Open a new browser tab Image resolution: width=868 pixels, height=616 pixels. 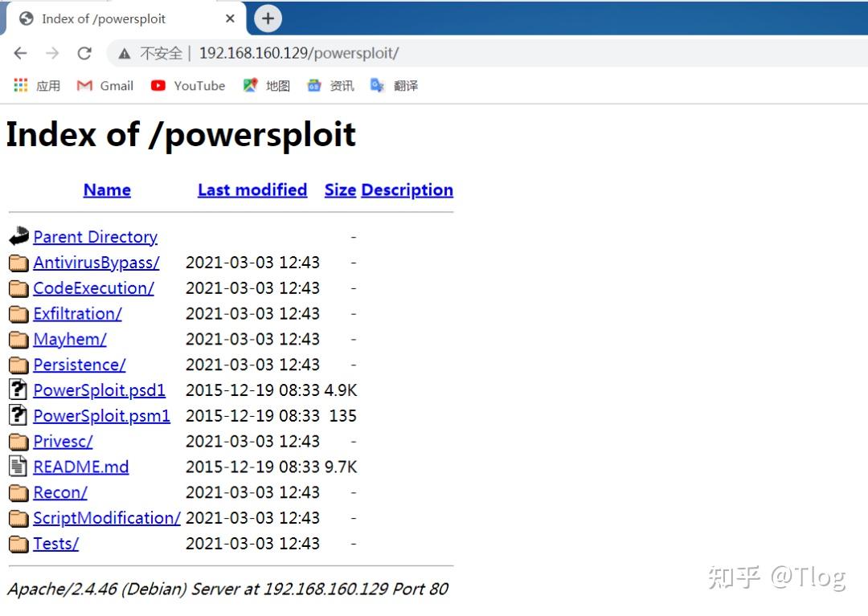click(268, 18)
